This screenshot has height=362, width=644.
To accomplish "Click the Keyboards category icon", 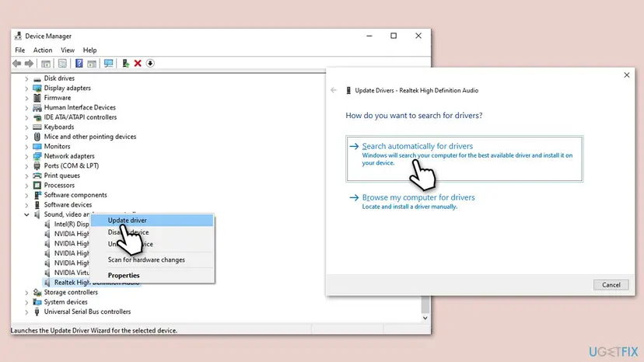I will tap(37, 127).
